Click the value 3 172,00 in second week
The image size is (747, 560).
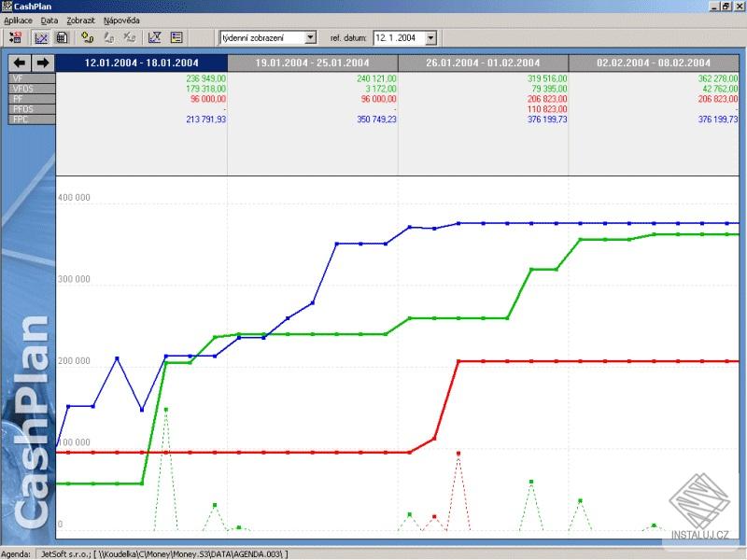pos(381,89)
